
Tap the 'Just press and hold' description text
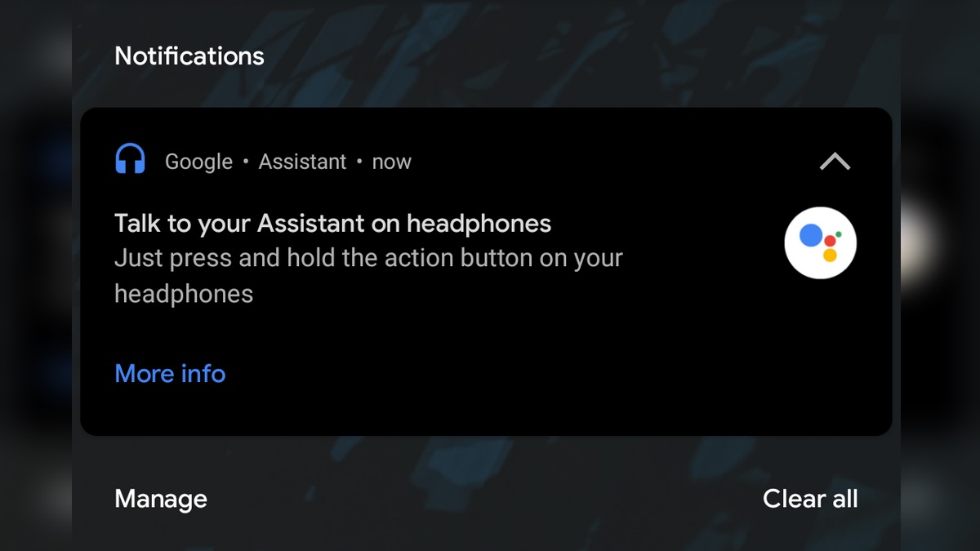pyautogui.click(x=368, y=276)
